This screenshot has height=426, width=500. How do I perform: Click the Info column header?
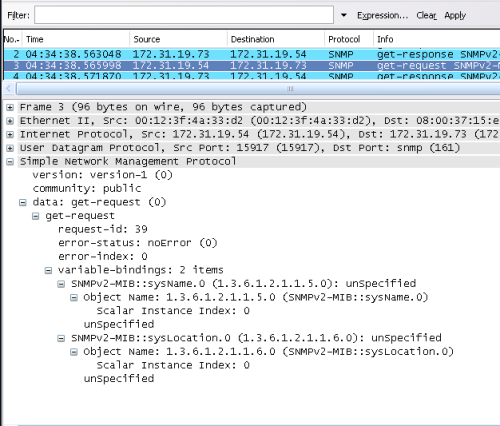(437, 39)
